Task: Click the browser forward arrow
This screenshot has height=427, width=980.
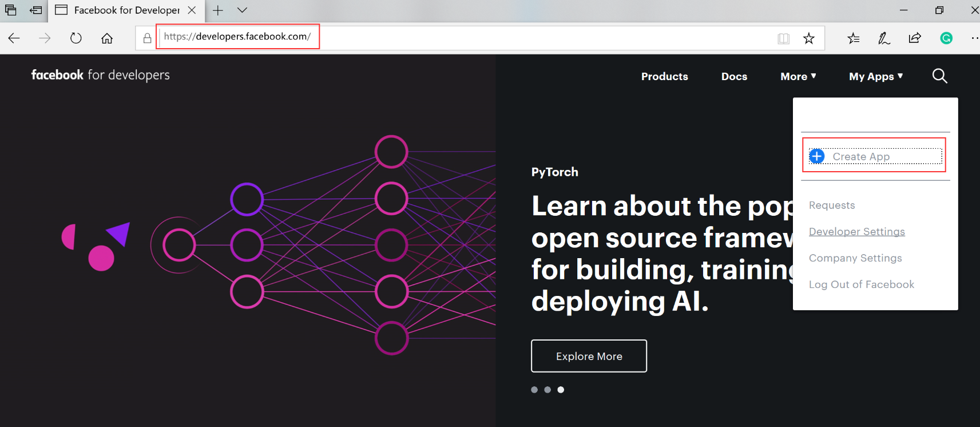Action: click(45, 38)
